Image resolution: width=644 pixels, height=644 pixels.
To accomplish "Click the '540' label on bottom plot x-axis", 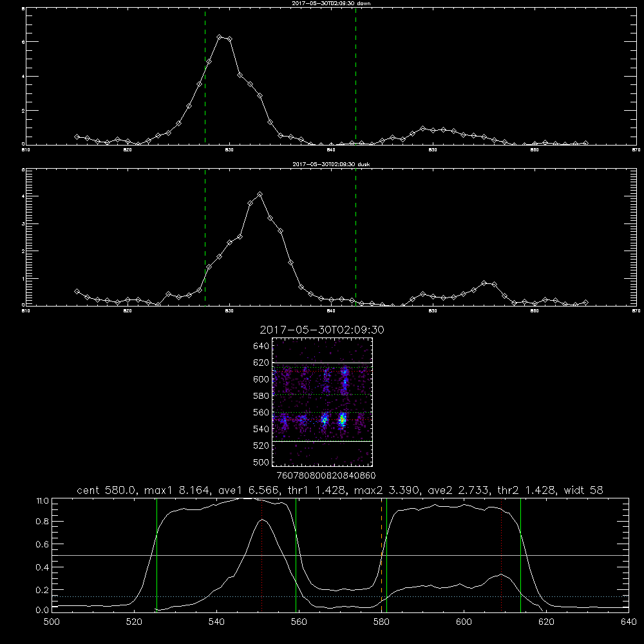I will 216,622.
